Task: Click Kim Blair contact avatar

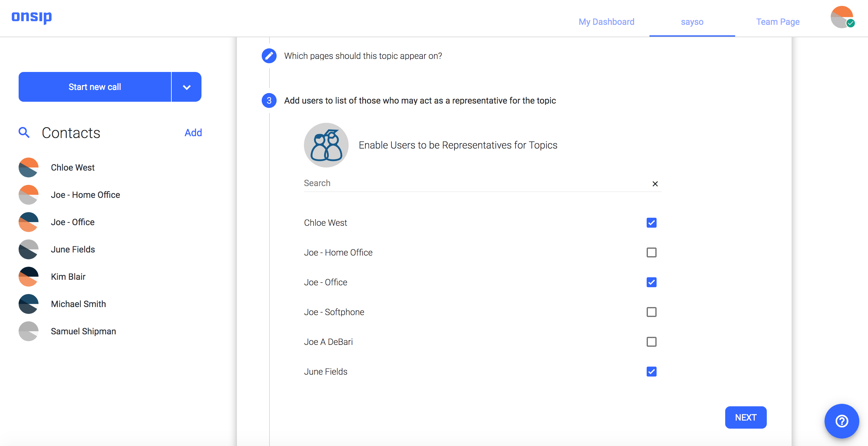Action: [x=28, y=276]
